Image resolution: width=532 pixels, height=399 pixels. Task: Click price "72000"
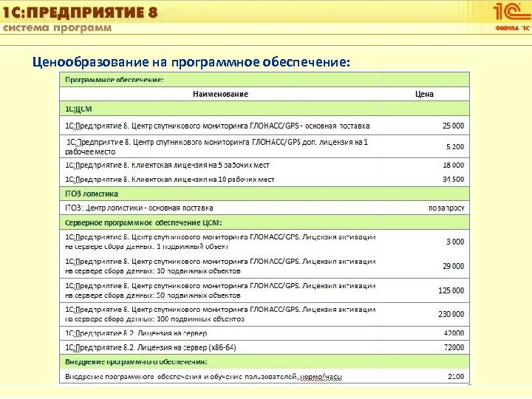click(454, 347)
